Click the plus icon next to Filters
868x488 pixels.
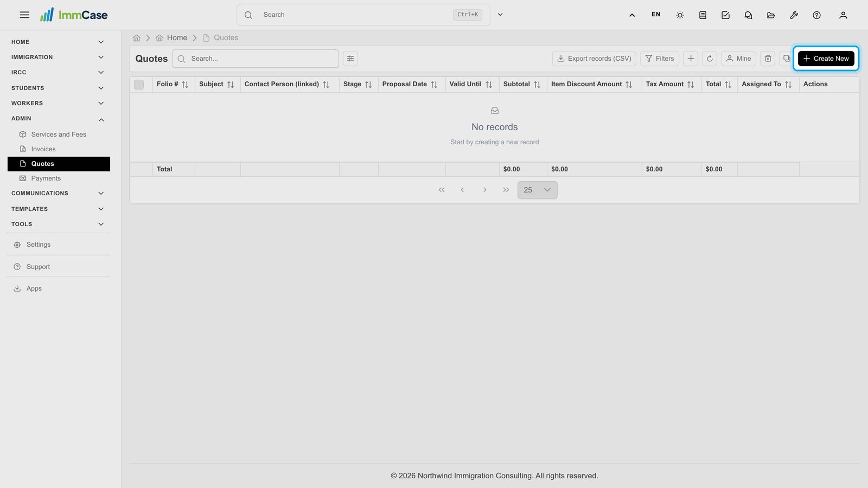pyautogui.click(x=691, y=59)
